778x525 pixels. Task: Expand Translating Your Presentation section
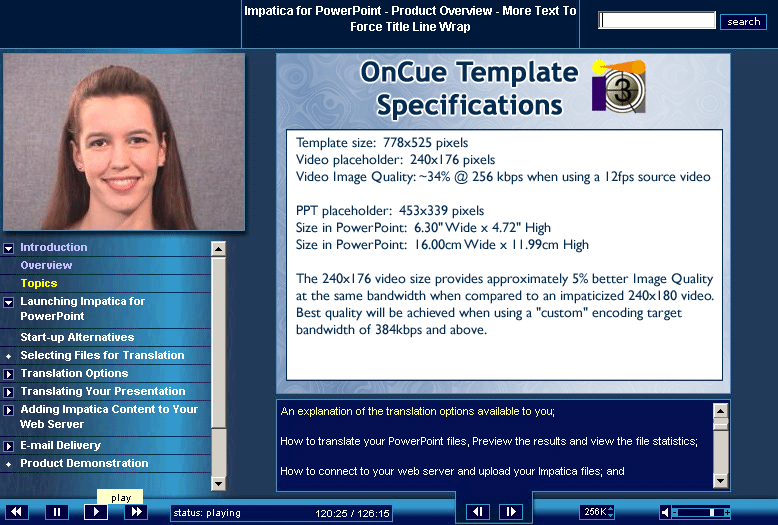pos(8,392)
